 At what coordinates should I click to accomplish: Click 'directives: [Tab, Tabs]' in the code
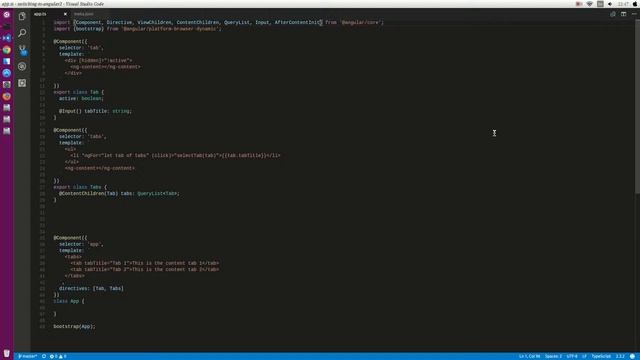91,289
